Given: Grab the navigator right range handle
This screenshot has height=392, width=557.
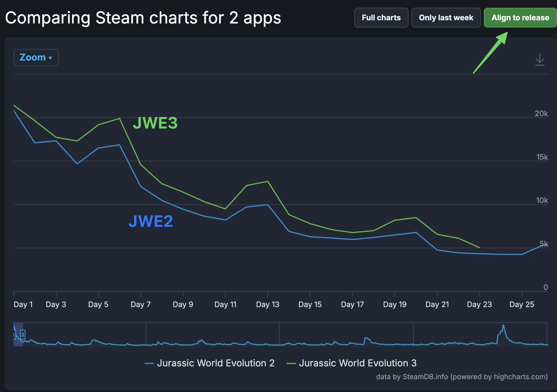Looking at the screenshot, I should pyautogui.click(x=23, y=334).
